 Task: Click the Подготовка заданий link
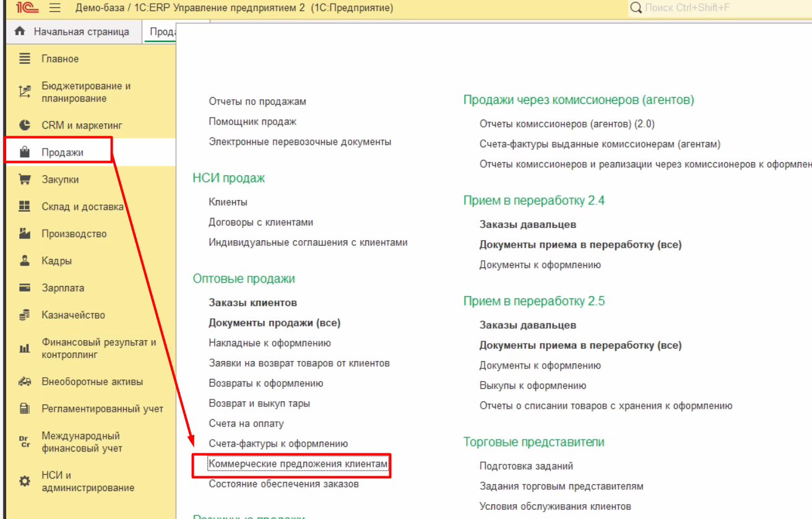526,466
